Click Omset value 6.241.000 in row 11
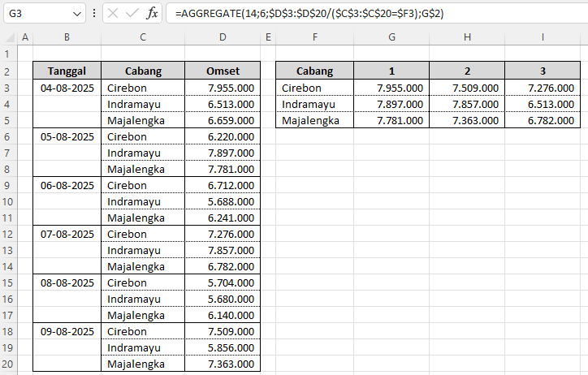The width and height of the screenshot is (588, 375). click(x=223, y=218)
